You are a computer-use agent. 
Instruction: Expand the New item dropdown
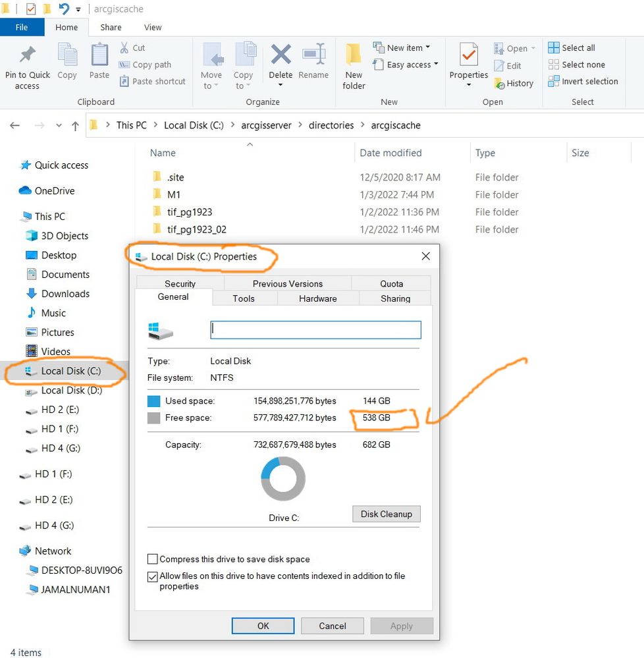pyautogui.click(x=428, y=47)
